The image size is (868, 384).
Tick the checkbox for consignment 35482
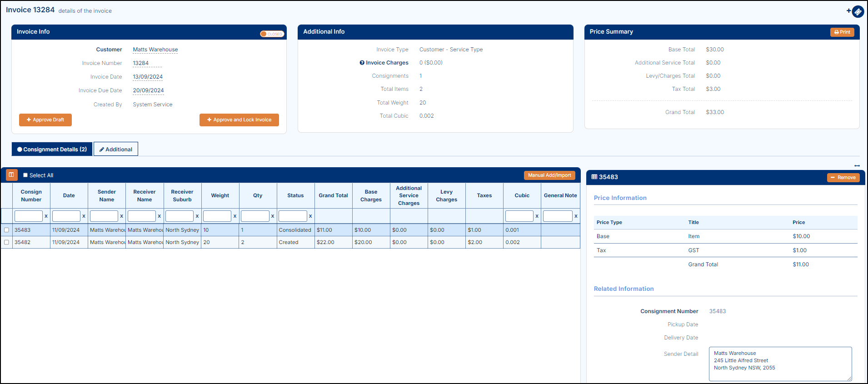6,242
